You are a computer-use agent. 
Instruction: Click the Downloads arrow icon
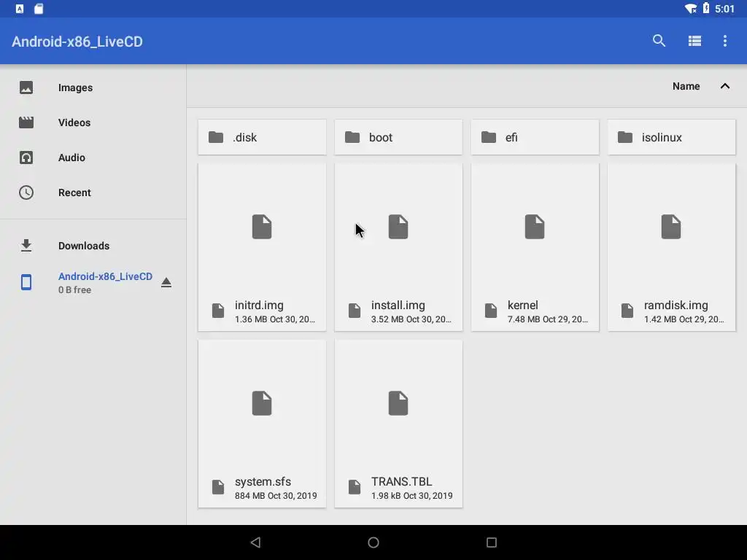[26, 246]
